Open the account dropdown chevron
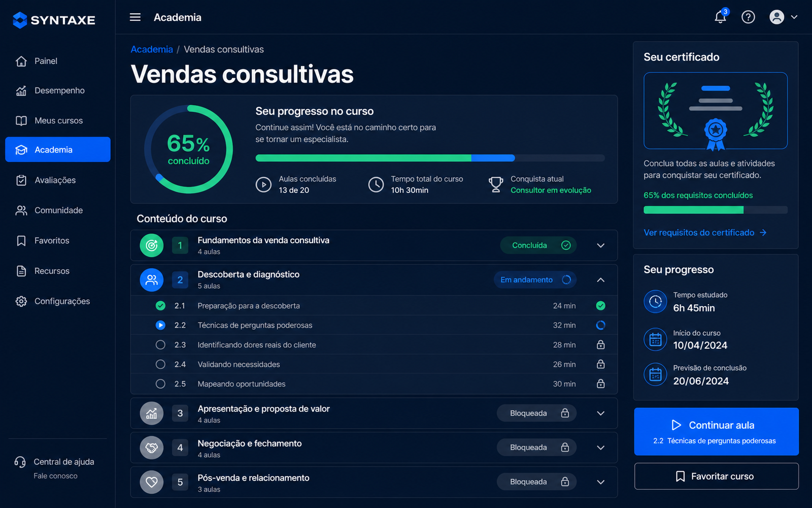The image size is (812, 508). click(x=794, y=17)
